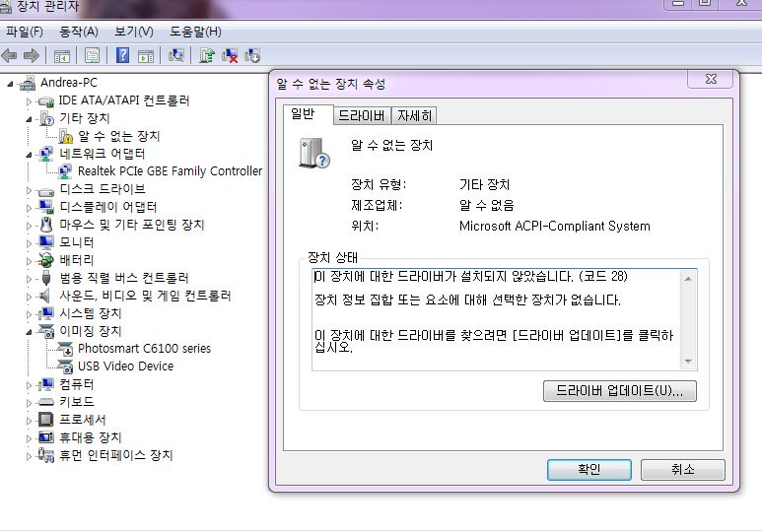The width and height of the screenshot is (762, 532).
Task: Select the 시스템 장치 tree label
Action: coord(90,313)
